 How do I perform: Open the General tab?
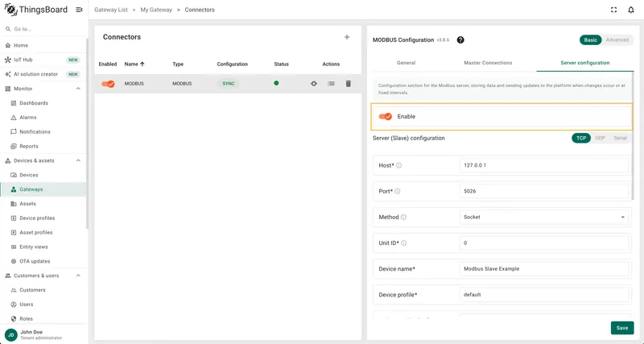coord(407,63)
